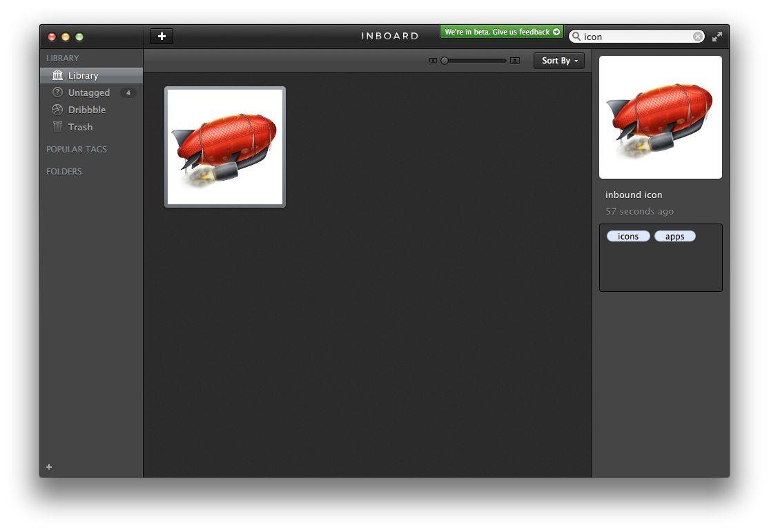Click the Untagged question mark icon
This screenshot has width=769, height=532.
(x=57, y=92)
